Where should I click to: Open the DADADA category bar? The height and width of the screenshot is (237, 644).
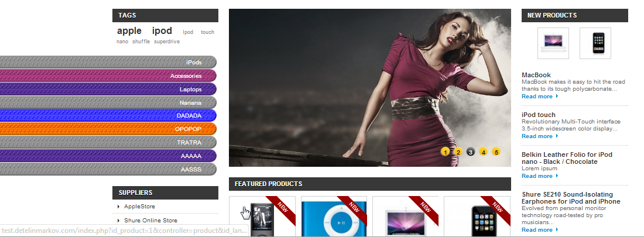pos(108,116)
